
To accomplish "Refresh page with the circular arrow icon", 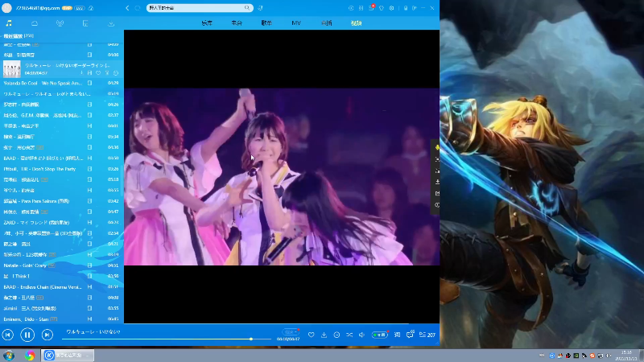I will pos(138,8).
